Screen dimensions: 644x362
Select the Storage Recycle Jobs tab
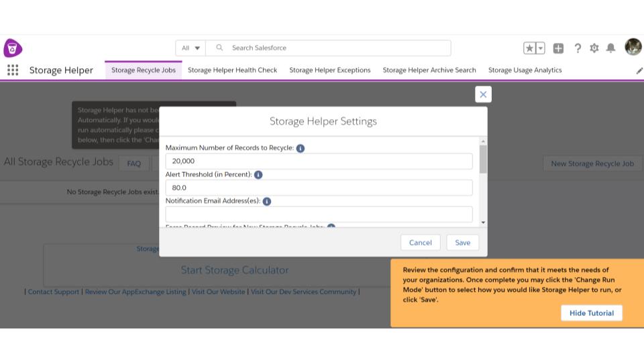pos(144,70)
